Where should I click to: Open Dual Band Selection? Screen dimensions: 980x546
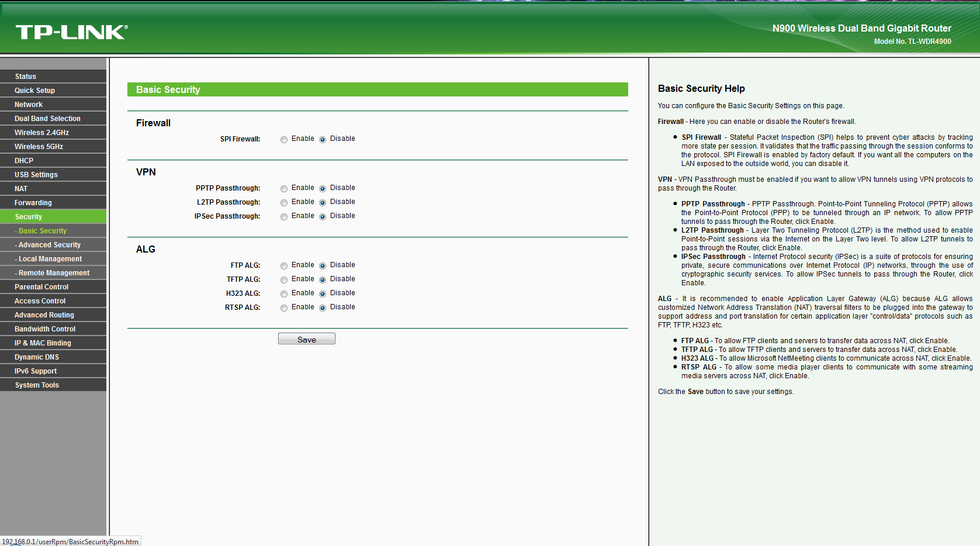point(53,119)
